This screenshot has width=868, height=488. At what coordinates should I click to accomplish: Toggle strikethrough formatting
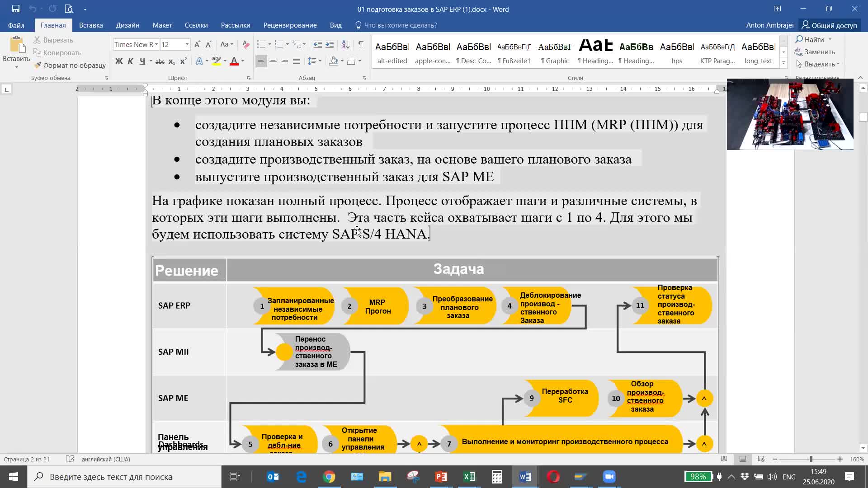(160, 61)
